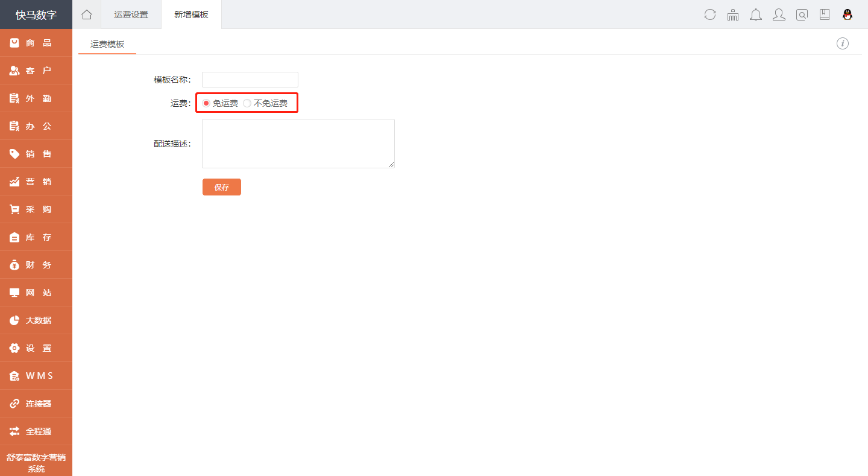868x476 pixels.
Task: Select the 不免运费 radio button
Action: (x=247, y=103)
